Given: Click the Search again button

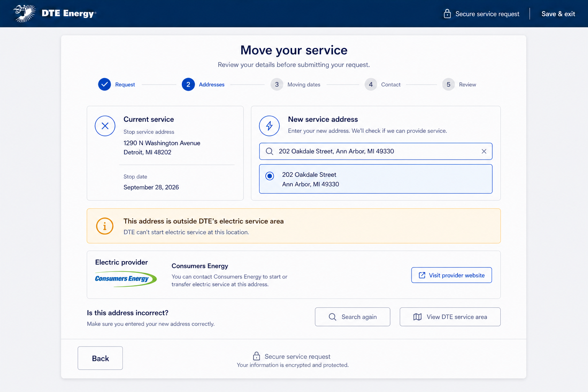Looking at the screenshot, I should [353, 317].
